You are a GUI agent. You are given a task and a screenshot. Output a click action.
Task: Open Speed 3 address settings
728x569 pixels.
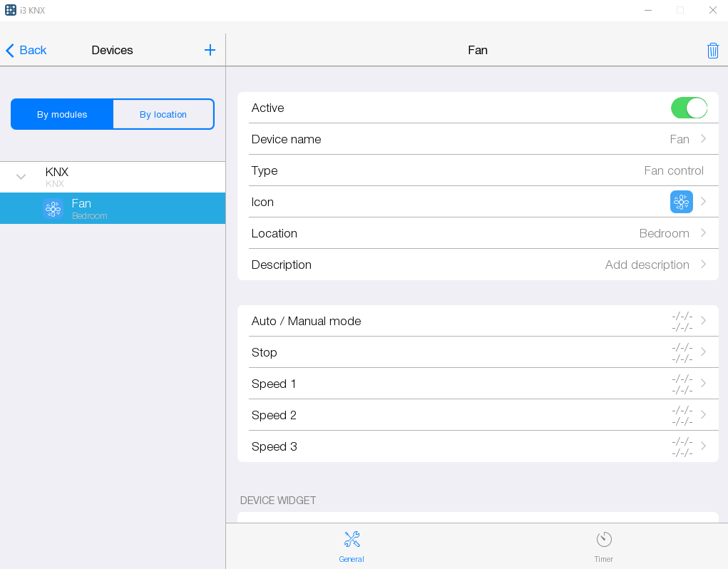(478, 446)
